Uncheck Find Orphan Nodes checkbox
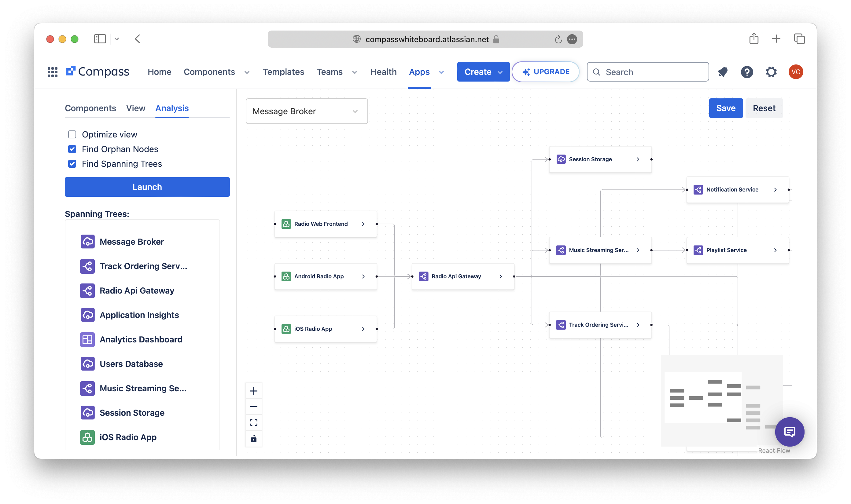Viewport: 851px width, 504px height. tap(72, 149)
